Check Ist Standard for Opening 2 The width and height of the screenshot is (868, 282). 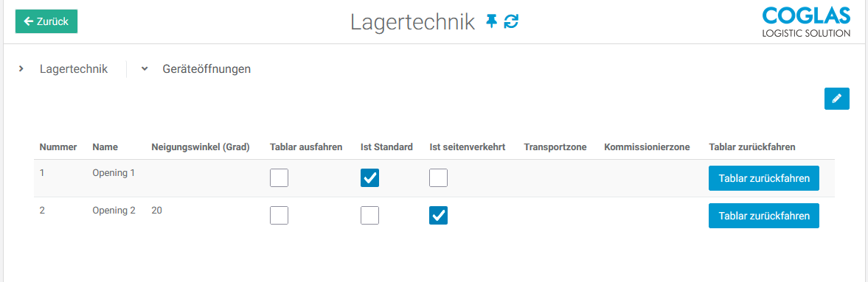(369, 215)
